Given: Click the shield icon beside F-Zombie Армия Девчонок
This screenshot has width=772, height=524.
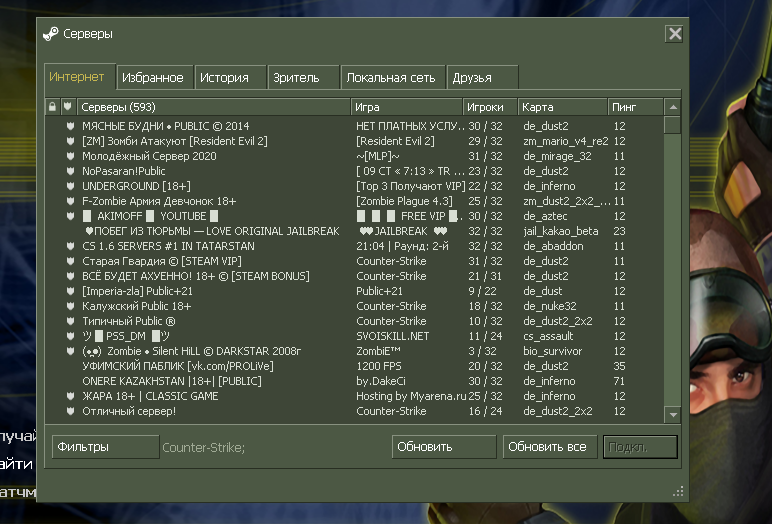Looking at the screenshot, I should (70, 201).
